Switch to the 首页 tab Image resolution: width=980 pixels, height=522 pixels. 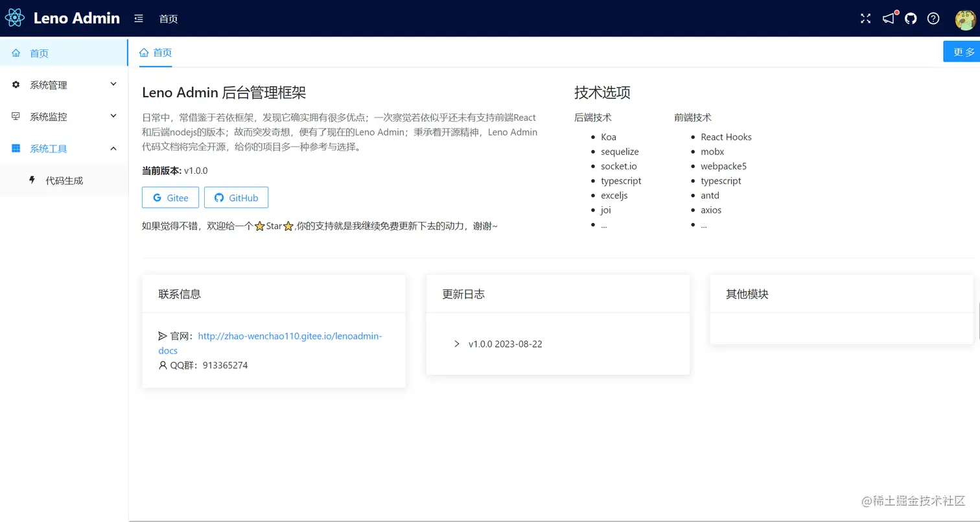point(156,53)
